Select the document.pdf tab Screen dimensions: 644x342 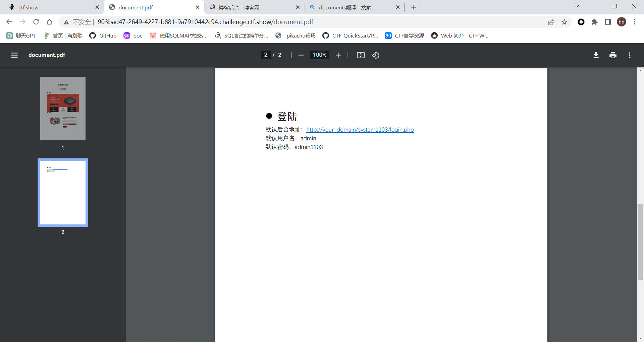[x=154, y=7]
